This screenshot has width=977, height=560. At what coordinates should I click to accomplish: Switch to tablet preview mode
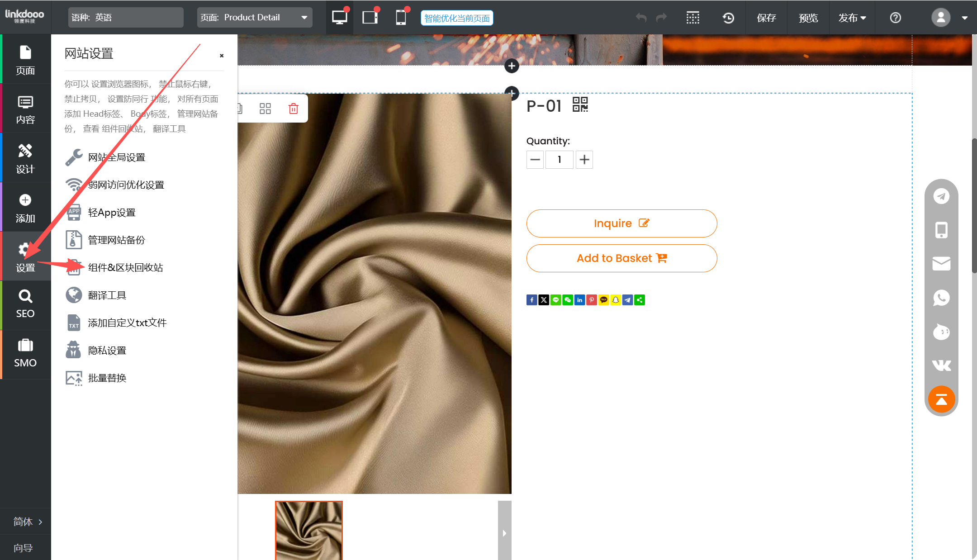coord(370,18)
